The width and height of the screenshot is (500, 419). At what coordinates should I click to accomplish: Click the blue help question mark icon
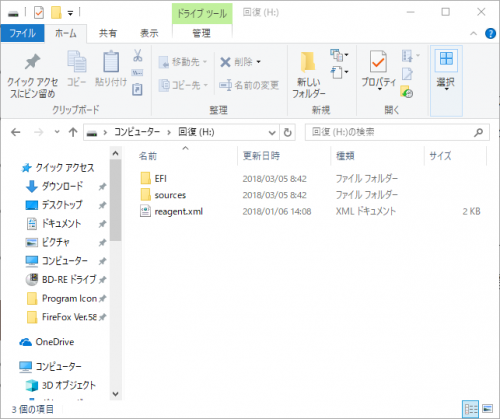click(490, 33)
